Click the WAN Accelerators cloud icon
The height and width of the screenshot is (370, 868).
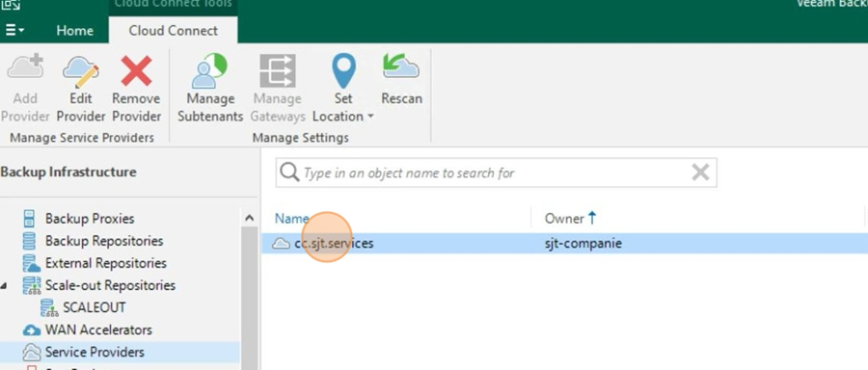(x=32, y=330)
